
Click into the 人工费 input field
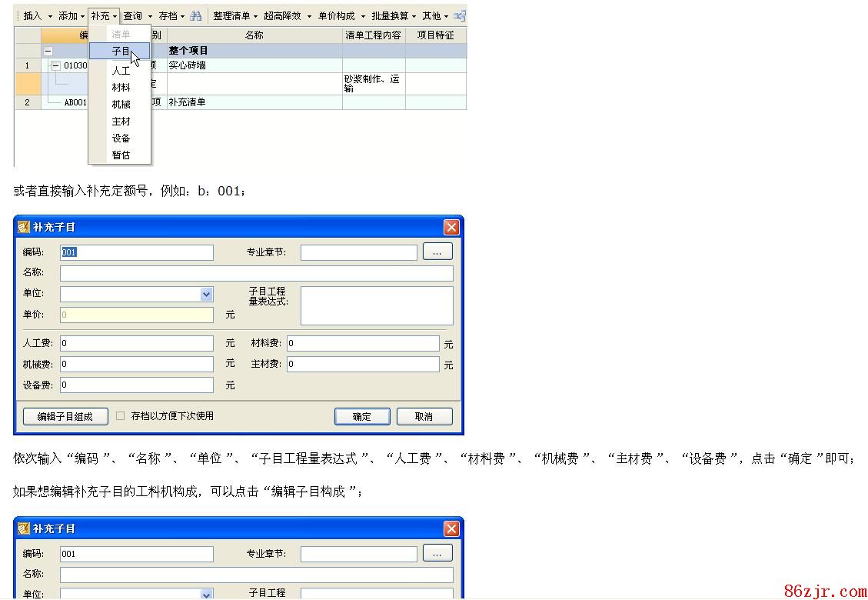click(x=136, y=343)
